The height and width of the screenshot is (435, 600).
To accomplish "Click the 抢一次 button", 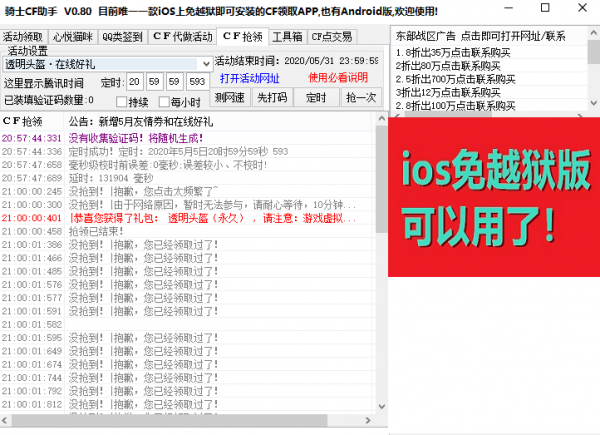I will click(x=361, y=97).
